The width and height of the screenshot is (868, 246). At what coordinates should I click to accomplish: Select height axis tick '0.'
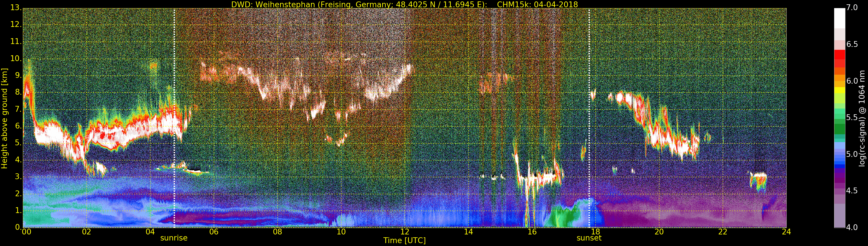[x=18, y=227]
